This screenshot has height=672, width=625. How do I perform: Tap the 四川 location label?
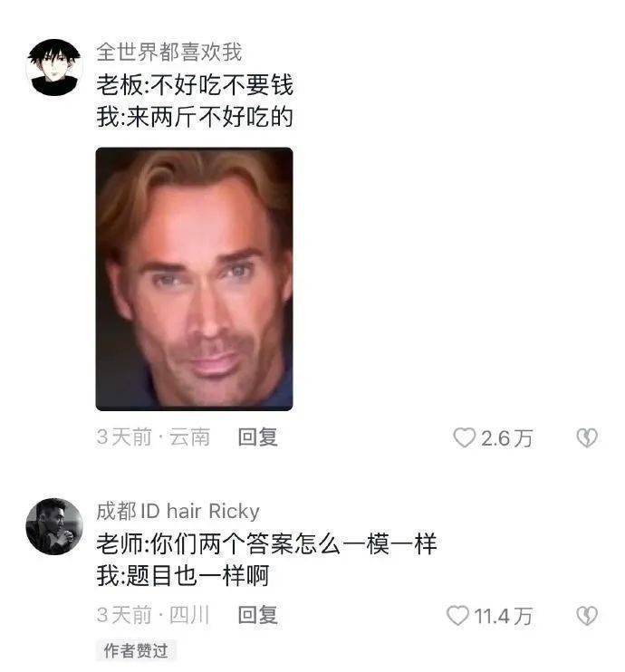[189, 615]
